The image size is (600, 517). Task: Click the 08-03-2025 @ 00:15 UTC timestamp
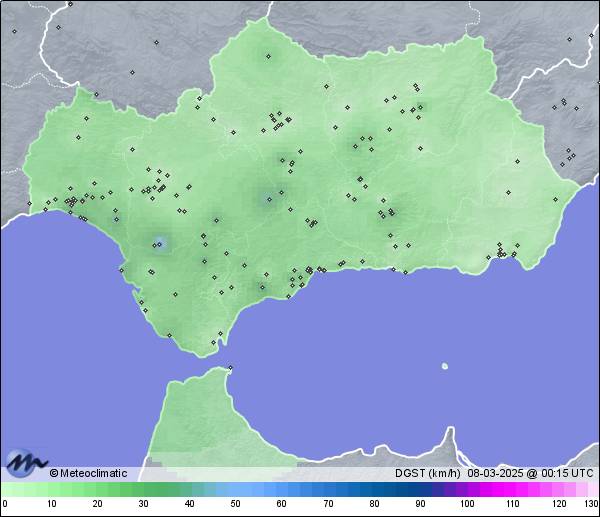[x=530, y=473]
